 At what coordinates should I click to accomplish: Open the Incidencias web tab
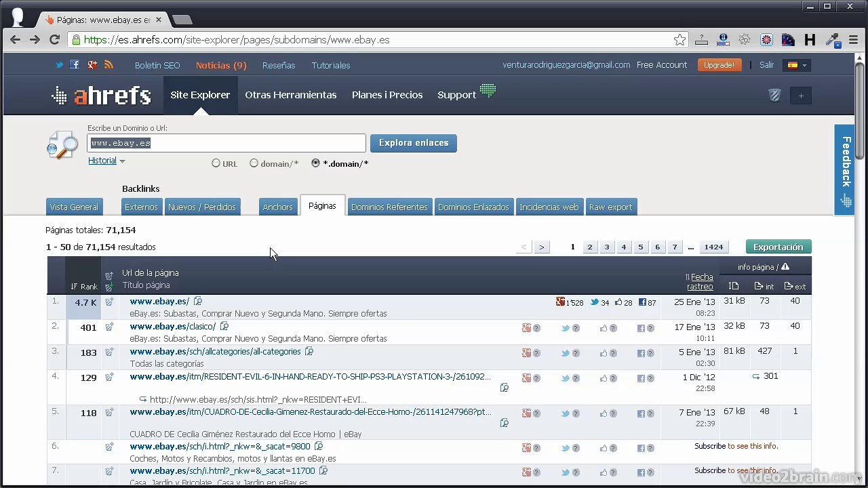coord(549,207)
